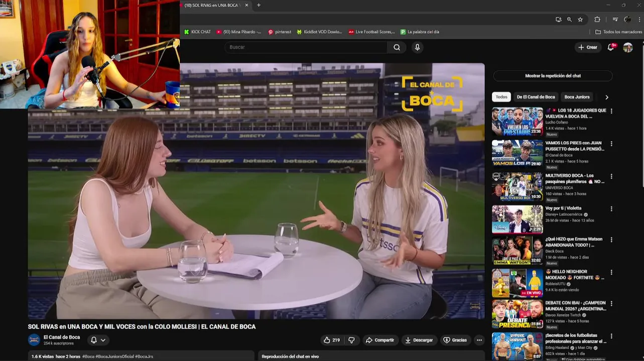Viewport: 644px width, 361px height.
Task: Open Mina Pibardo bookmark
Action: [x=239, y=32]
